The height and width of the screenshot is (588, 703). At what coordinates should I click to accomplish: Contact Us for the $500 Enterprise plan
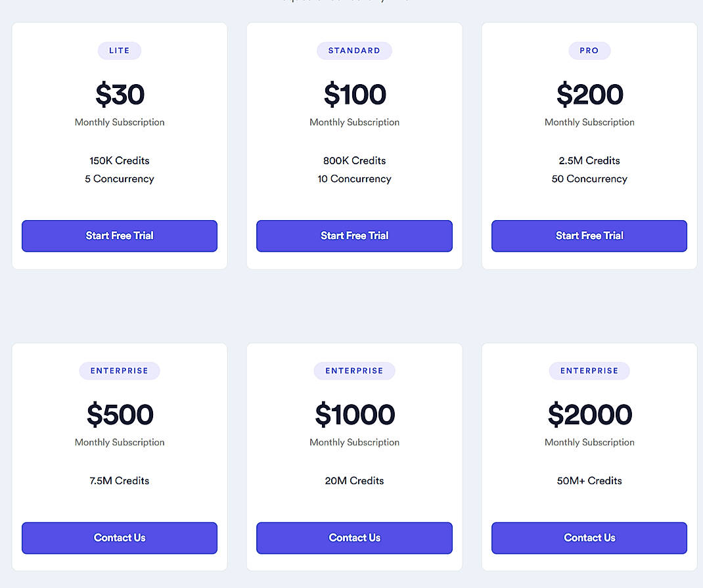(x=119, y=537)
